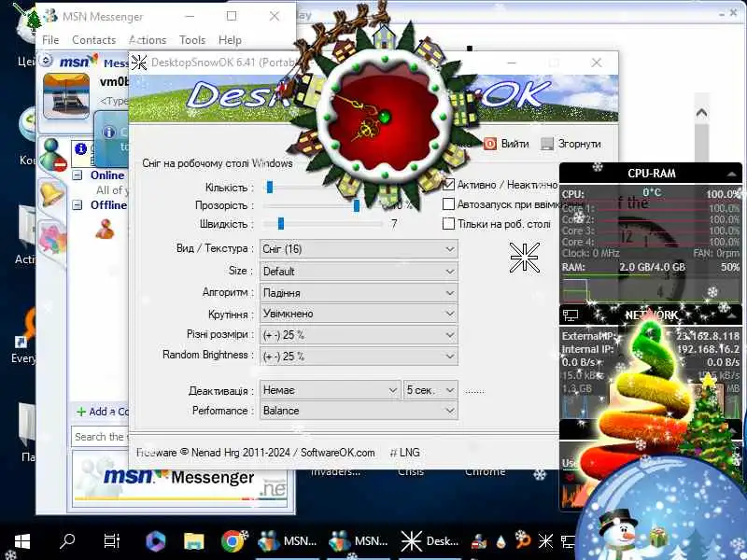Open the Size dropdown set to Default
Image resolution: width=747 pixels, height=560 pixels.
(x=359, y=272)
